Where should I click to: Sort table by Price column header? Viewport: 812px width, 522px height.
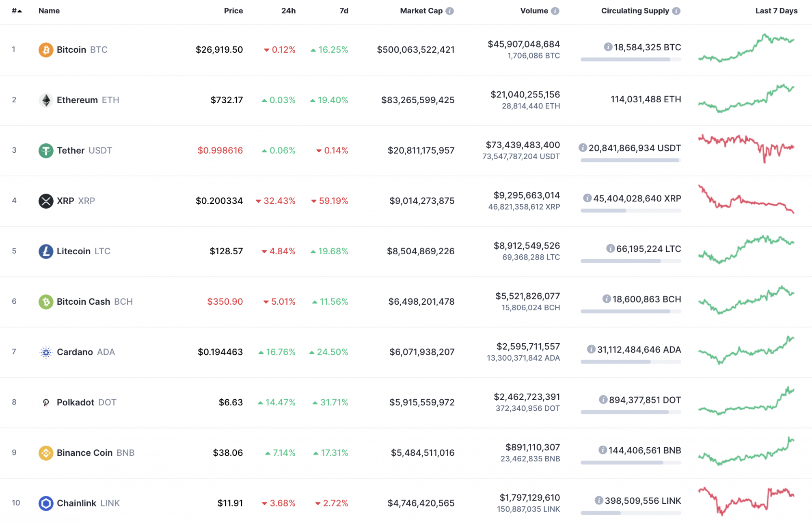pyautogui.click(x=233, y=11)
